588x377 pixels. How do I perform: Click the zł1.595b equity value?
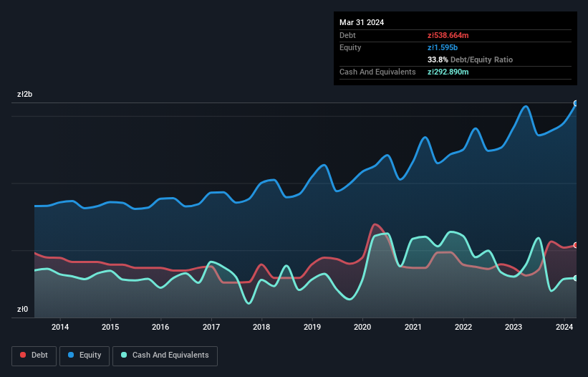coord(443,47)
